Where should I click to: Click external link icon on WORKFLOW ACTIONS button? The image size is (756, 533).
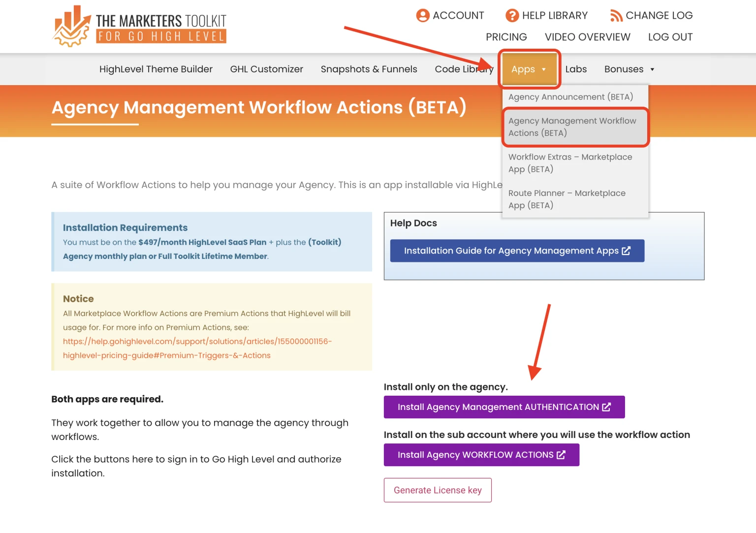click(561, 455)
